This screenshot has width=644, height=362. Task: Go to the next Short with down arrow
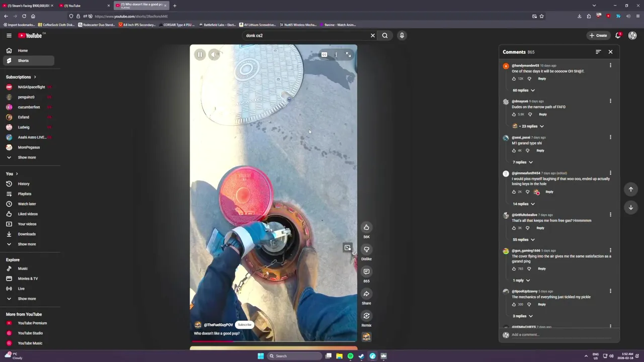click(x=631, y=207)
